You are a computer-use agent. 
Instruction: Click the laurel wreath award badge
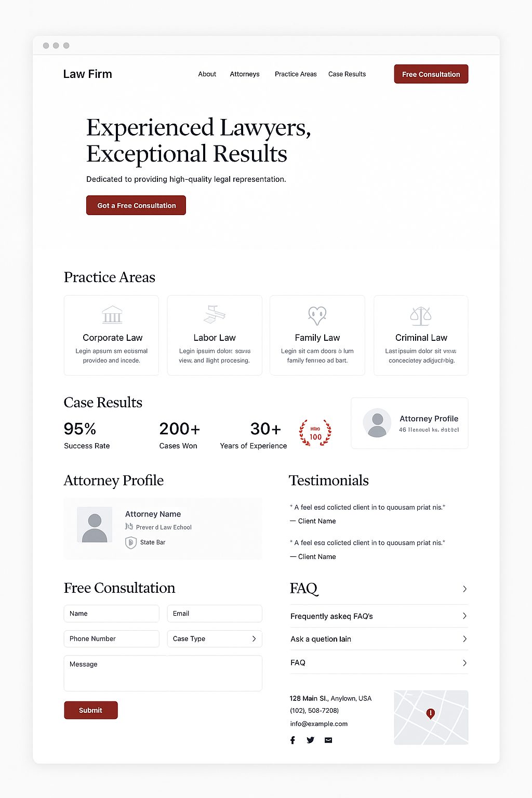[x=315, y=433]
